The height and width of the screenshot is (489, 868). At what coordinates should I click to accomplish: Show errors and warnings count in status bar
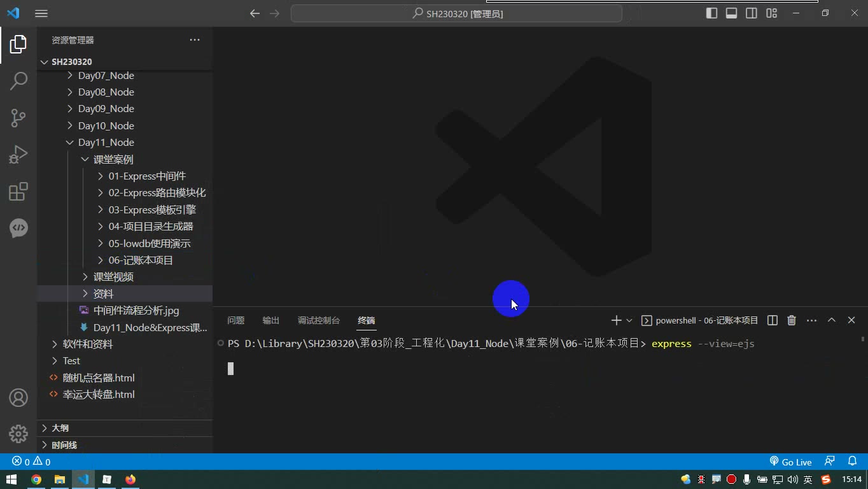31,462
